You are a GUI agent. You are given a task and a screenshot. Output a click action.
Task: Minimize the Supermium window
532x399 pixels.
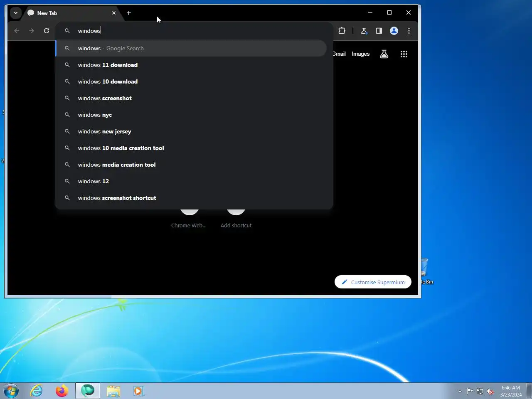tap(370, 12)
